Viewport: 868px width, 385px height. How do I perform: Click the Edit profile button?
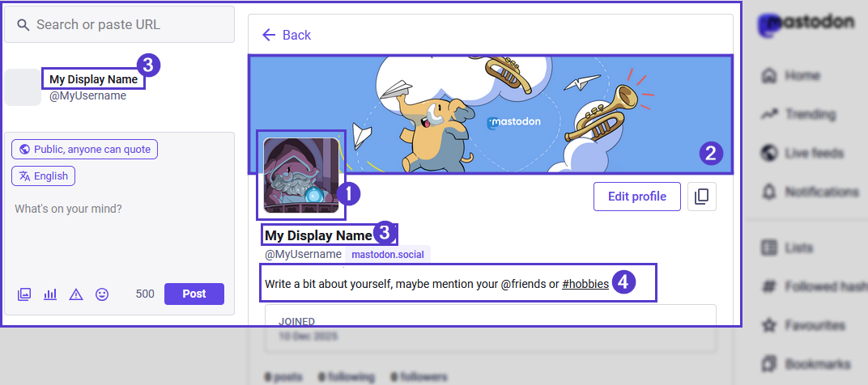tap(637, 197)
